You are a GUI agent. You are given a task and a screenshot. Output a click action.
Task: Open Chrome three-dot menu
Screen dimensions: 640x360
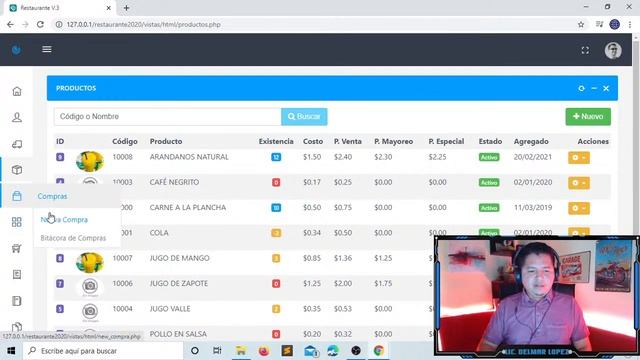pyautogui.click(x=630, y=24)
